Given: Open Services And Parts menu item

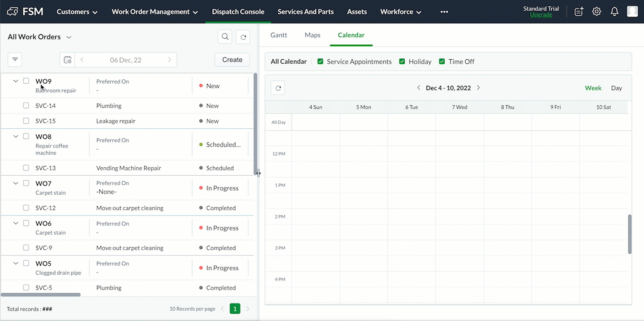Looking at the screenshot, I should (x=305, y=12).
